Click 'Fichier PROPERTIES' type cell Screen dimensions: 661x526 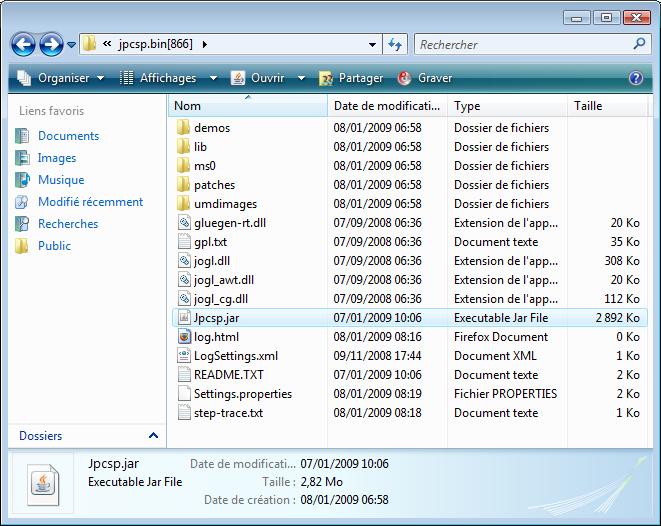[505, 394]
